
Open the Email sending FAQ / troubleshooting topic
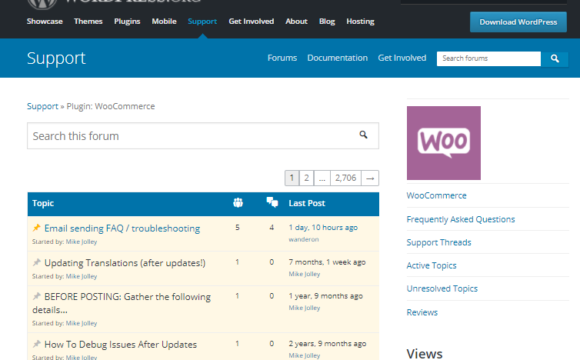pos(122,228)
